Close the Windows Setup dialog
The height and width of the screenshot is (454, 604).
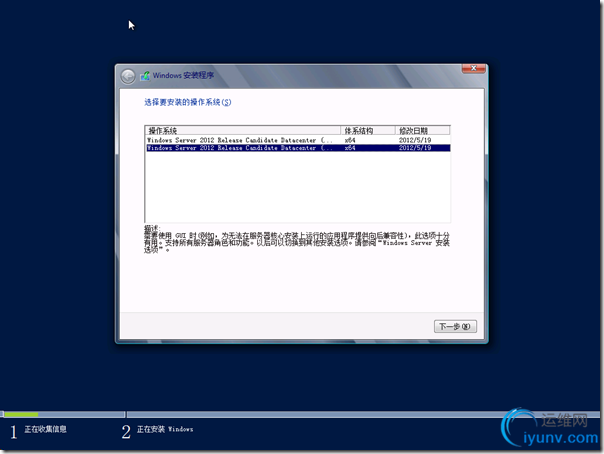point(473,68)
